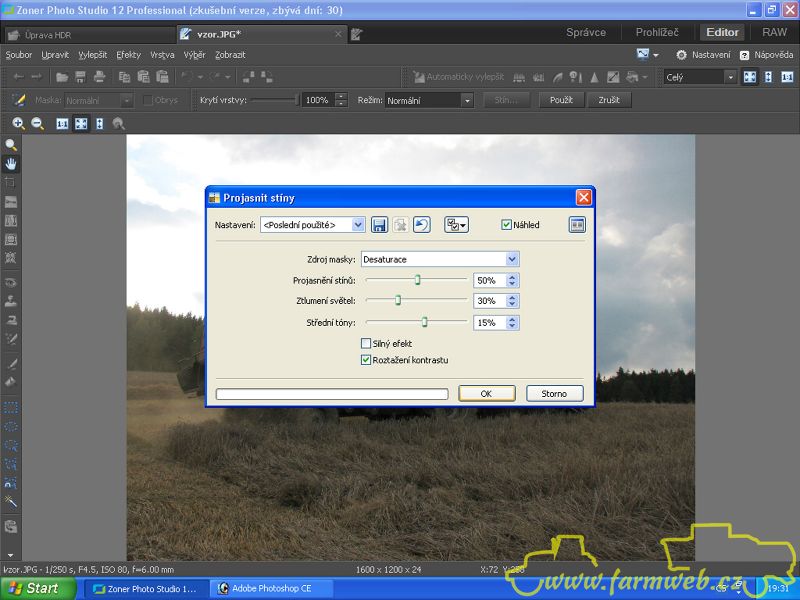Open the Efekty menu

pos(128,55)
